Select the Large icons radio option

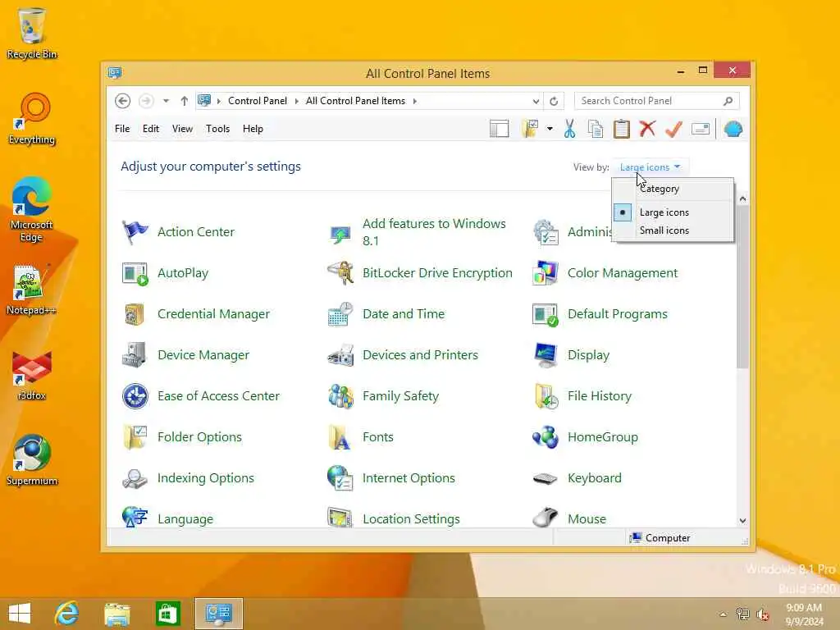[622, 212]
